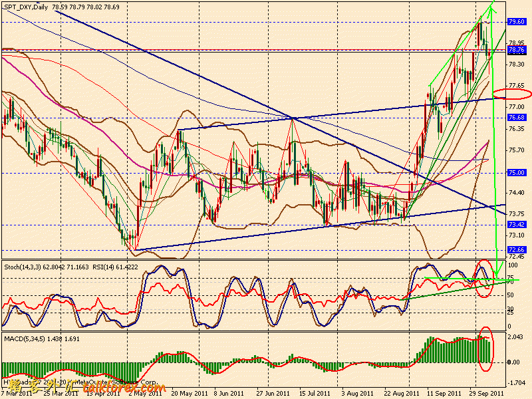Viewport: 532px width, 399px height.
Task: Click the 73.10 price scale label
Action: pos(517,235)
